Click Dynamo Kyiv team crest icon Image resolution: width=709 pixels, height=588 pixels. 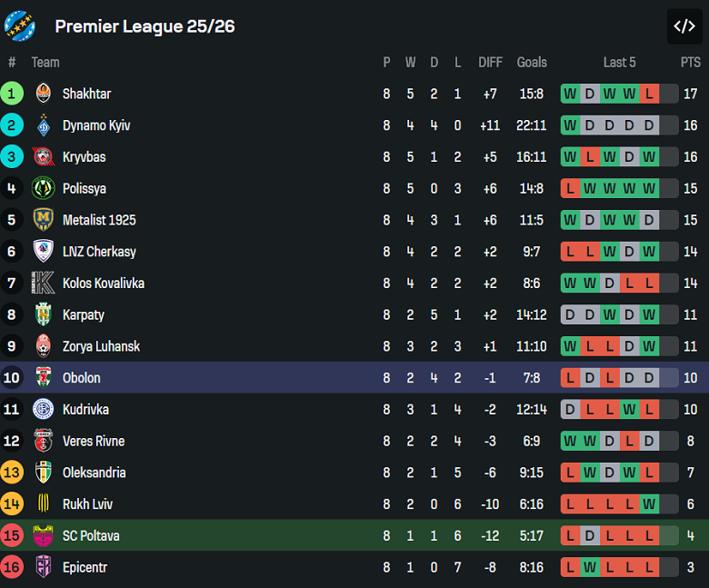pos(44,125)
